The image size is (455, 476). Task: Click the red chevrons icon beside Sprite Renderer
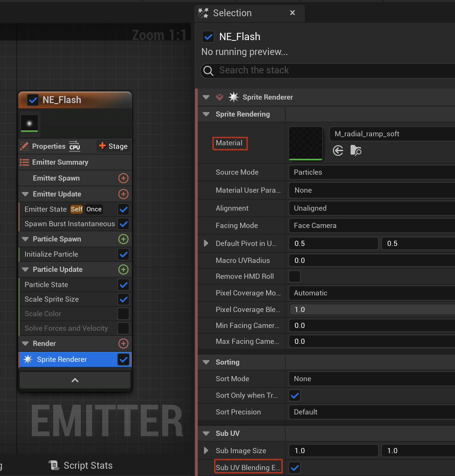click(220, 97)
